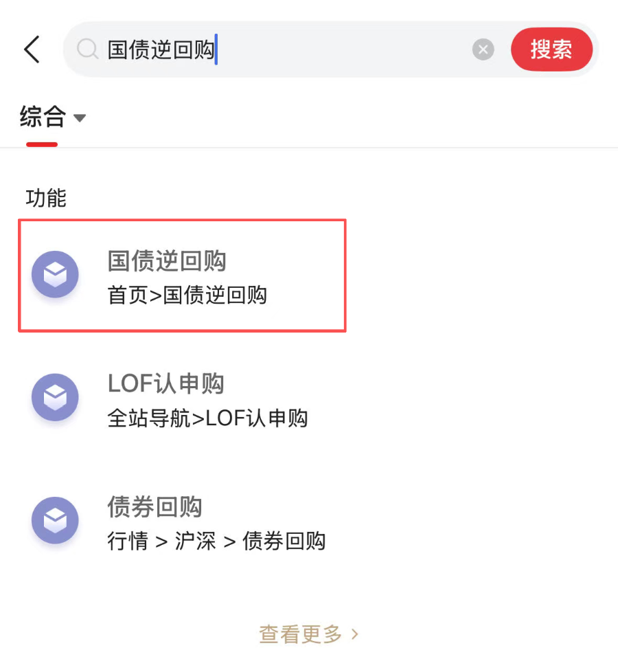Select the 综合 tab
Image resolution: width=618 pixels, height=672 pixels.
[43, 117]
